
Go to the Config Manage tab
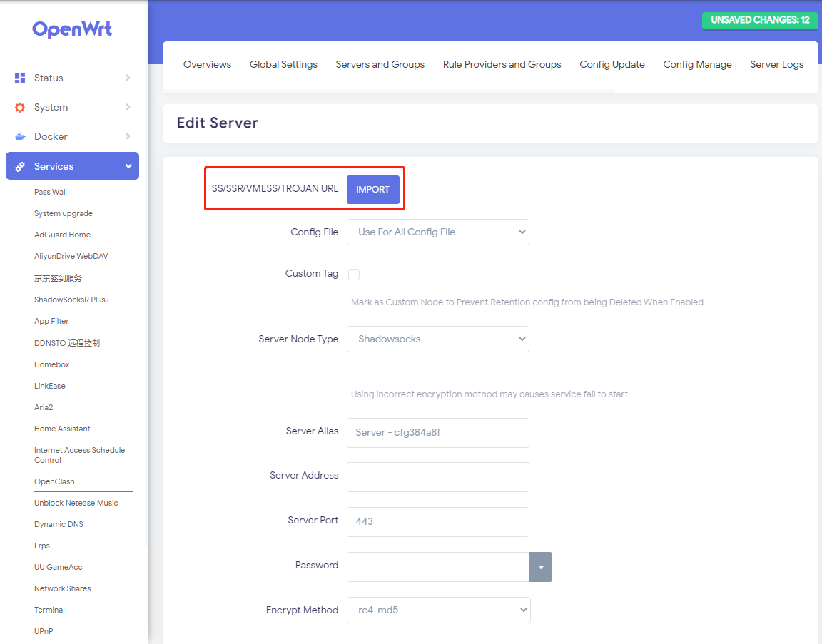click(x=697, y=64)
